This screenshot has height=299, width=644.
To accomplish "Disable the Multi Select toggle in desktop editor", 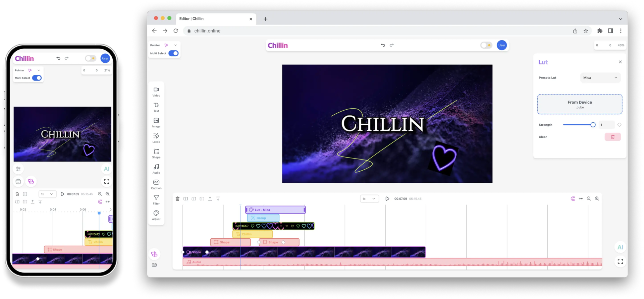I will click(x=173, y=53).
